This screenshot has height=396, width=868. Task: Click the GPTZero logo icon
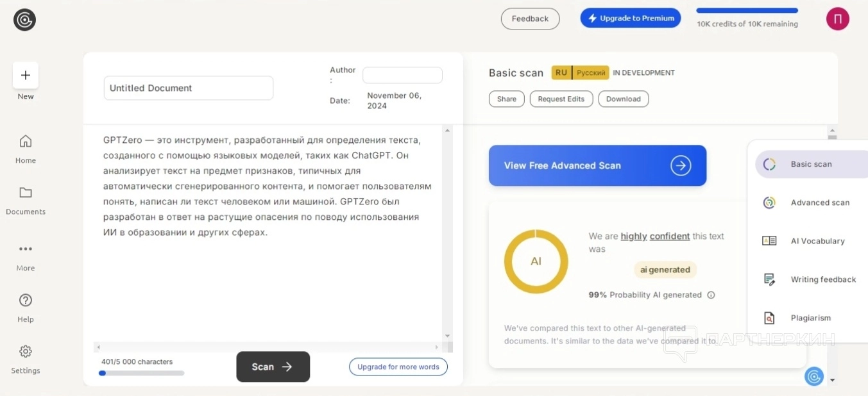24,20
